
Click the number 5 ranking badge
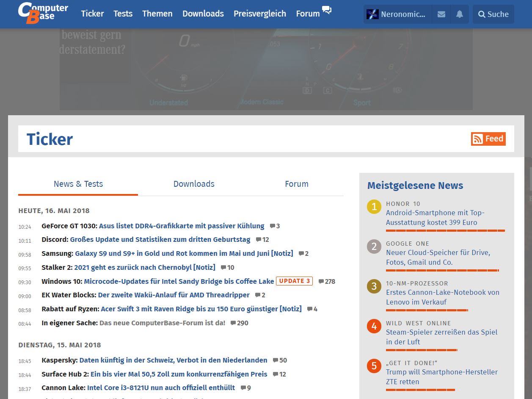(374, 366)
